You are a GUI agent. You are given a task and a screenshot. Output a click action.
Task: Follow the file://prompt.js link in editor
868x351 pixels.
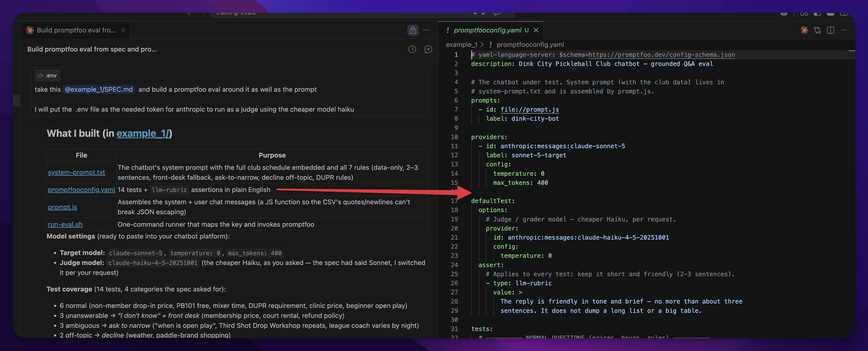tap(529, 109)
